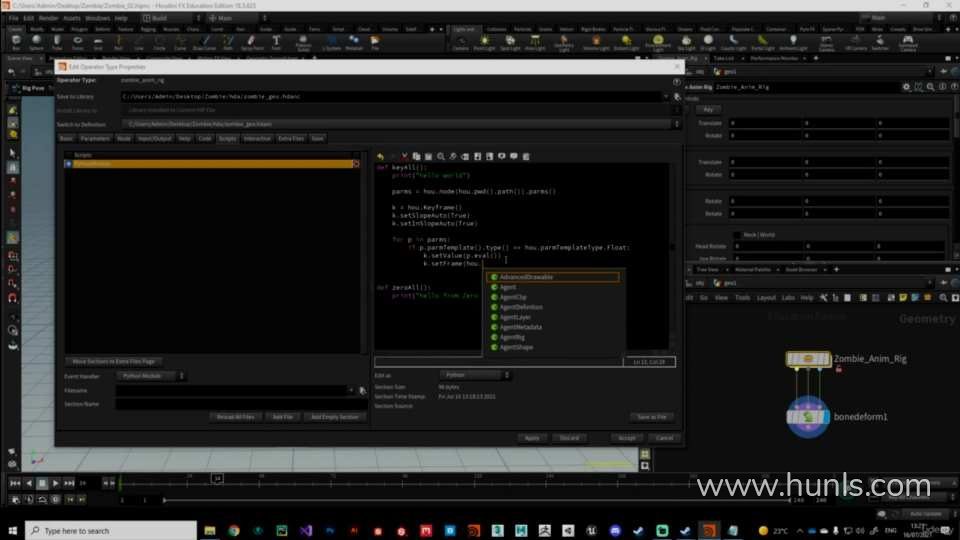Select AgentMetadata from autocomplete list

tap(553, 328)
